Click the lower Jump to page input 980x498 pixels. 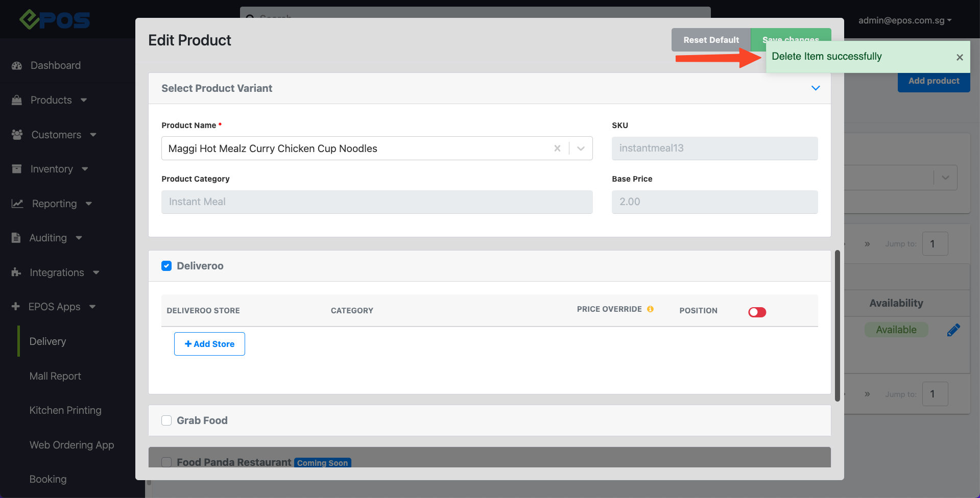(x=935, y=394)
